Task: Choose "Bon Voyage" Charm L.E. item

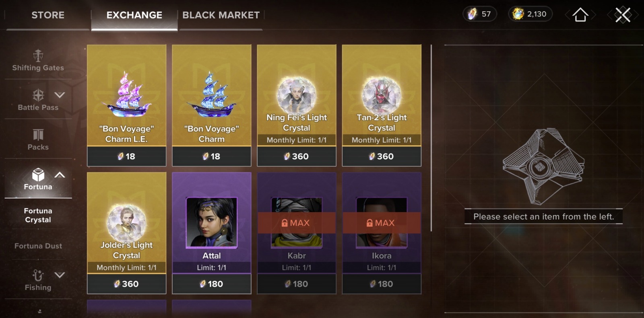Action: [127, 105]
